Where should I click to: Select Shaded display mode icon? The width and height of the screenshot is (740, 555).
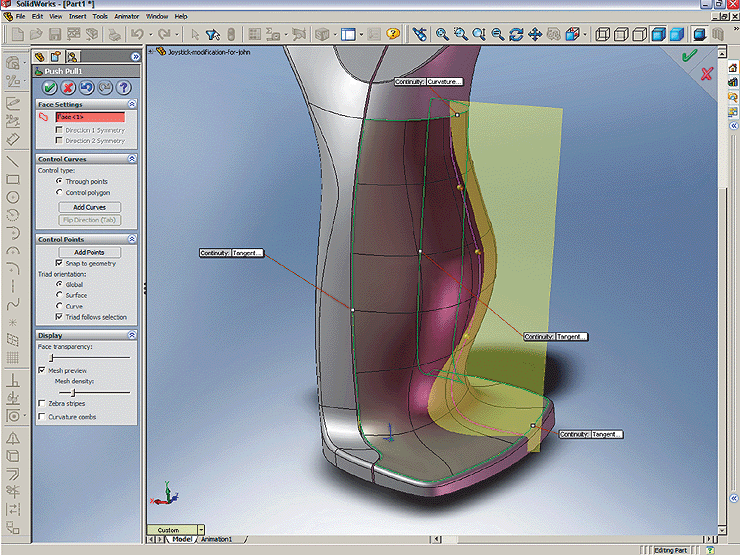(677, 34)
